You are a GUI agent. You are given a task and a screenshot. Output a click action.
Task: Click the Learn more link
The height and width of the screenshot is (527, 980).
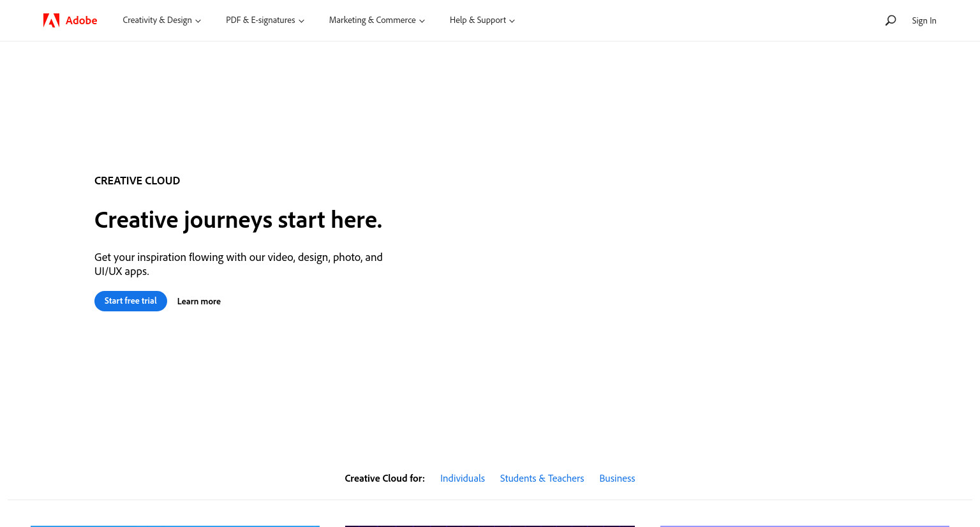point(199,301)
